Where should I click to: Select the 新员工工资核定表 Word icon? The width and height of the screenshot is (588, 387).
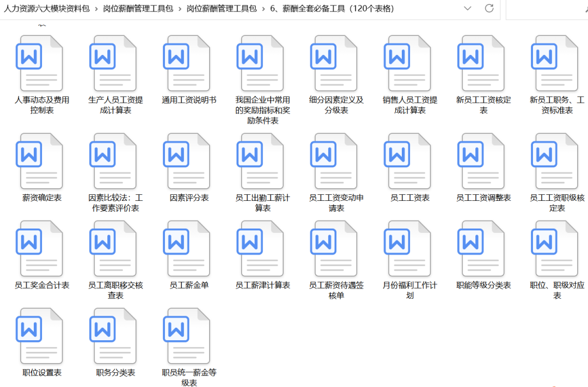(x=481, y=63)
